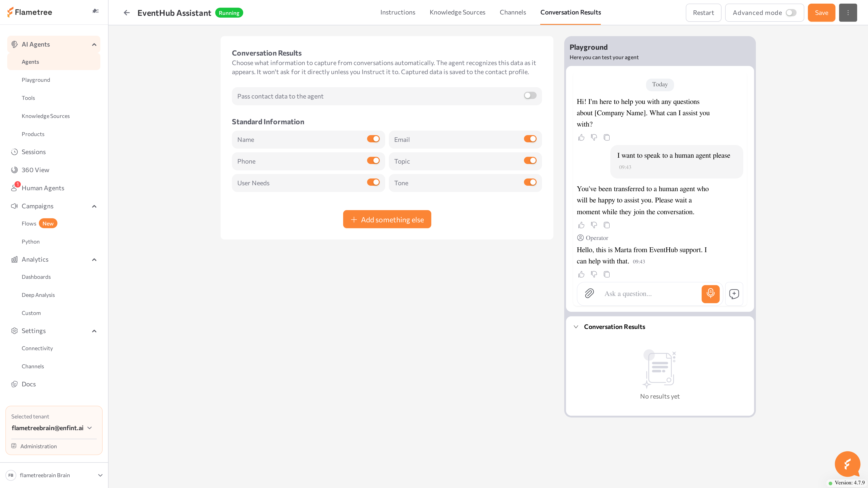
Task: Switch to the Knowledge Sources tab
Action: coord(457,12)
